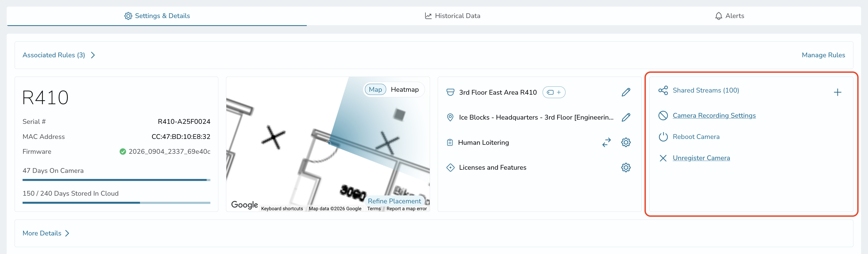Switch to the Historical Data tab

coord(452,16)
